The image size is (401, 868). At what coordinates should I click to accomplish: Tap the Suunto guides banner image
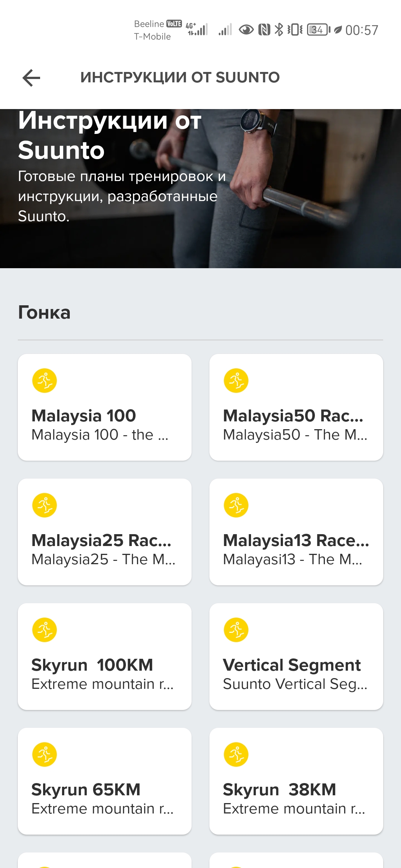[200, 188]
